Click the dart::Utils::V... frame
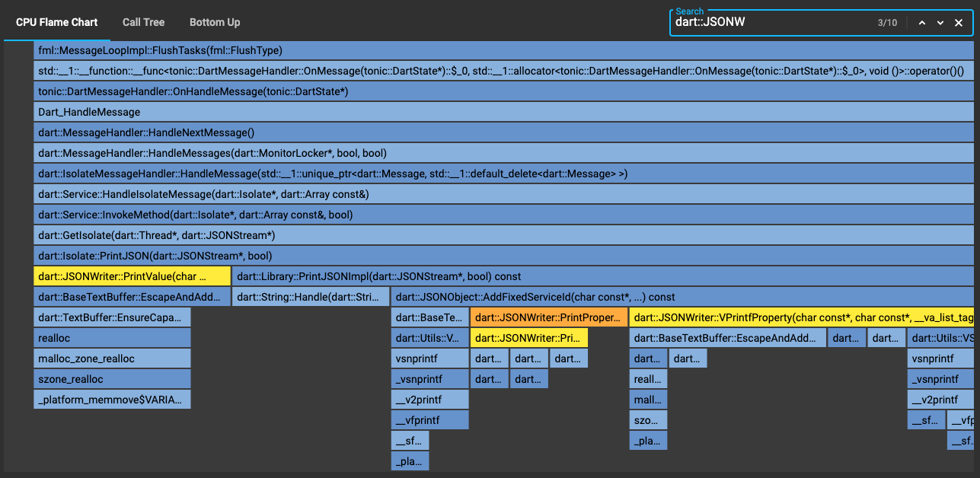 coord(430,338)
